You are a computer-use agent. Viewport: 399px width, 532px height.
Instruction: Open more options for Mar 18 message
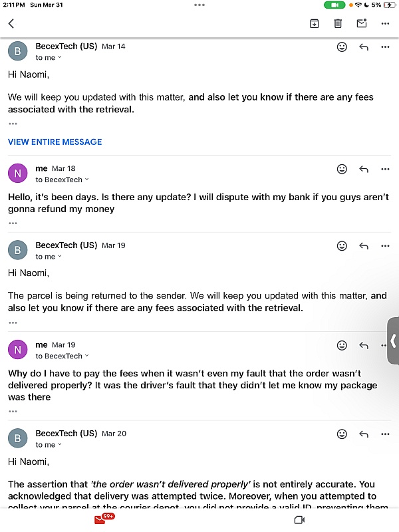click(x=385, y=170)
